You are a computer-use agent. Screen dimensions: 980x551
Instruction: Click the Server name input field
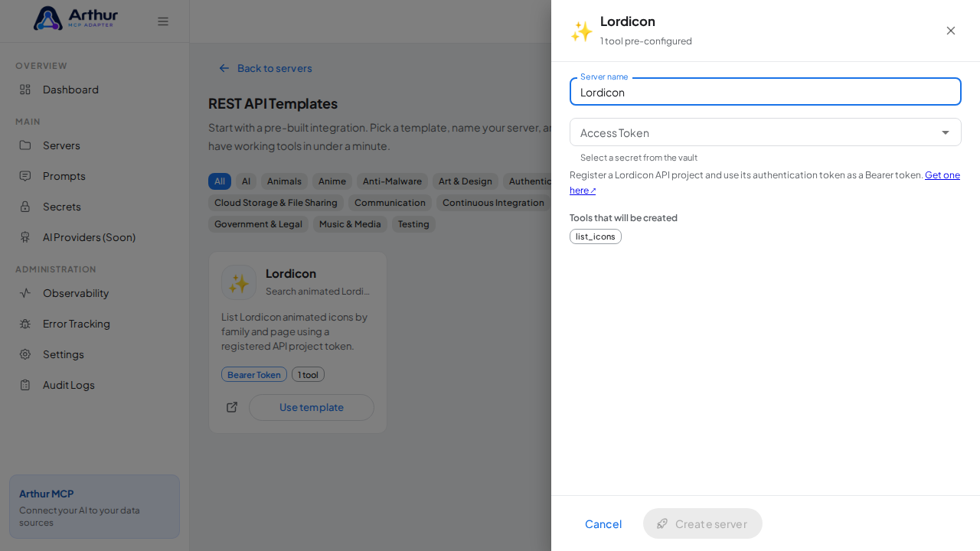(x=766, y=92)
